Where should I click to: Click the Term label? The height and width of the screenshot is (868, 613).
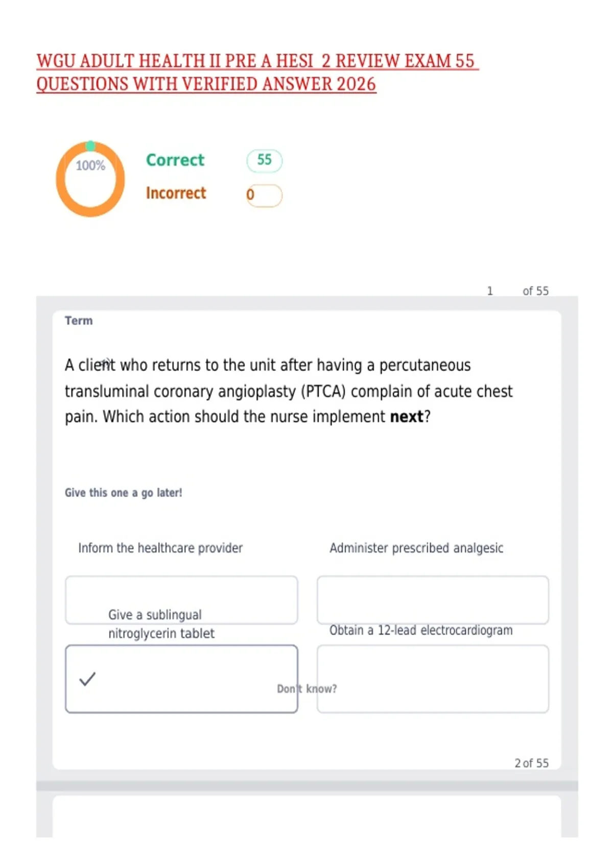(79, 321)
